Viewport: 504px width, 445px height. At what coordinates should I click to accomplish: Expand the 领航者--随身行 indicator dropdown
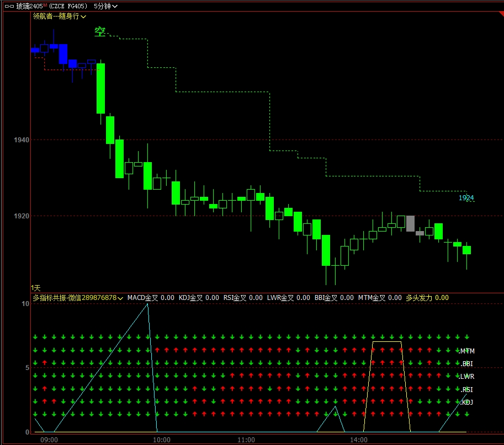[59, 17]
